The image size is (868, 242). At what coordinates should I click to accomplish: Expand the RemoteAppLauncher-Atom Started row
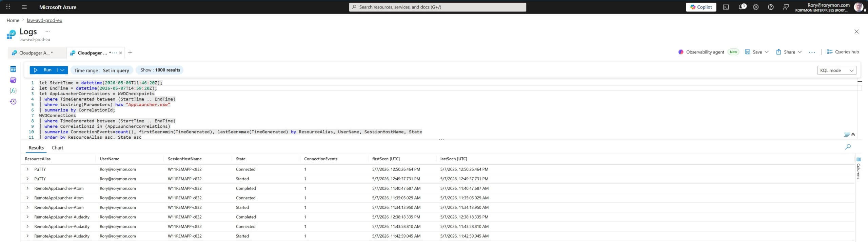27,207
